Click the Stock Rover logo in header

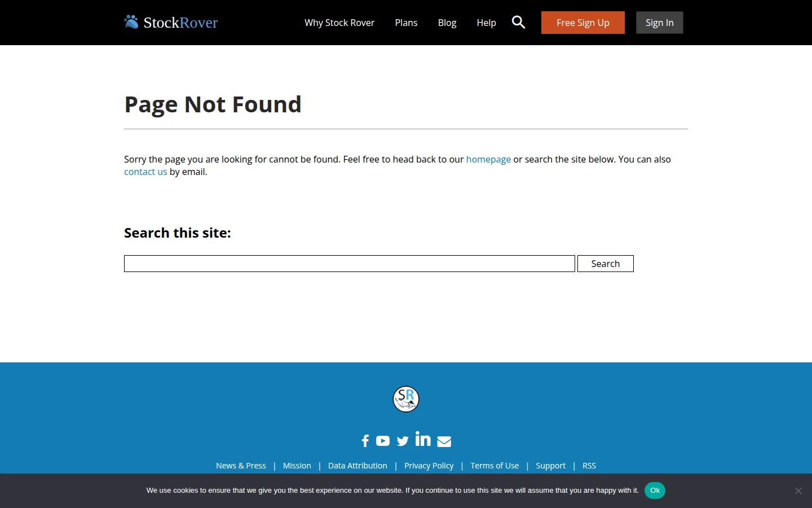[x=171, y=23]
